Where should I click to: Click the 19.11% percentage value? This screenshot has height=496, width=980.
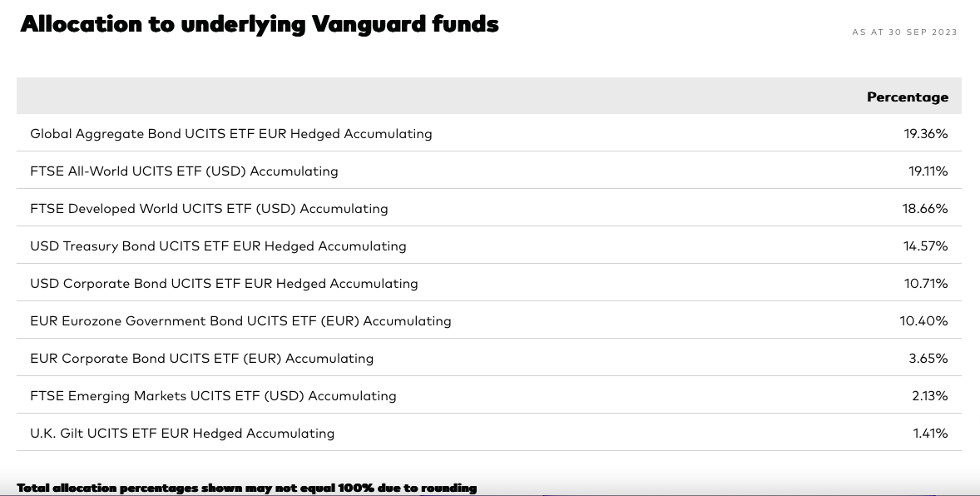[928, 171]
